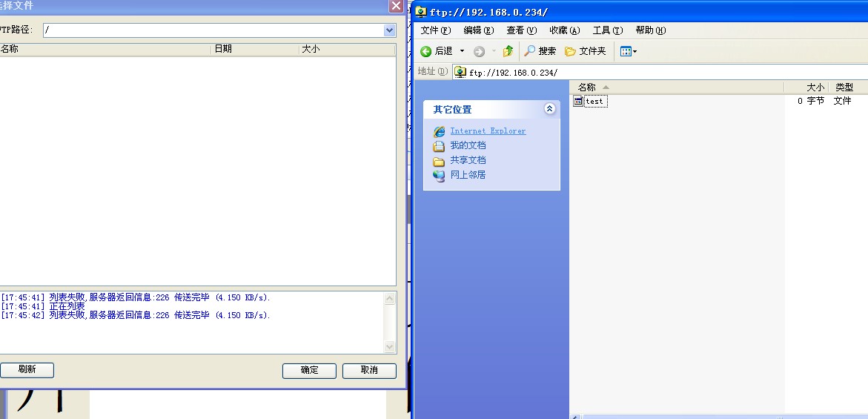Viewport: 868px width, 419px height.
Task: Click the FTP site icon in address bar
Action: [460, 72]
